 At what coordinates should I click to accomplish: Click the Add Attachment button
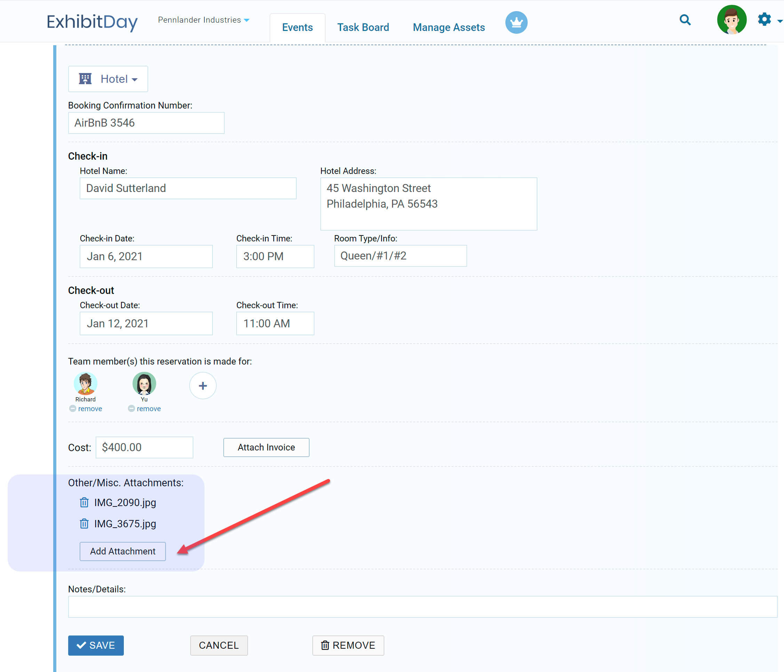coord(122,551)
